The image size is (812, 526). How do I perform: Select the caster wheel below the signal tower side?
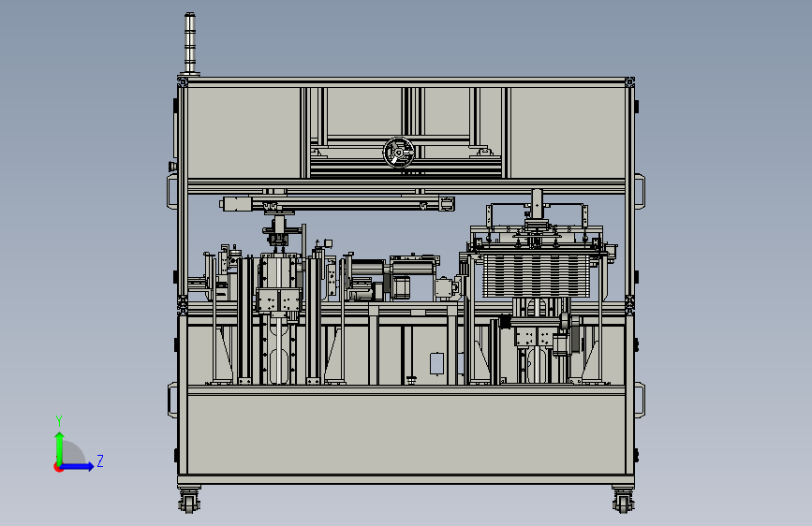tap(188, 500)
